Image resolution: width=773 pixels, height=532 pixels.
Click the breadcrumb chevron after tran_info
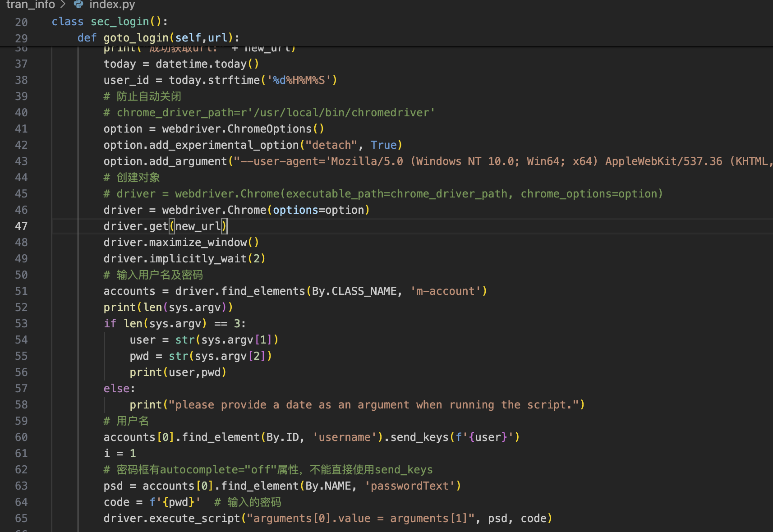(x=63, y=5)
